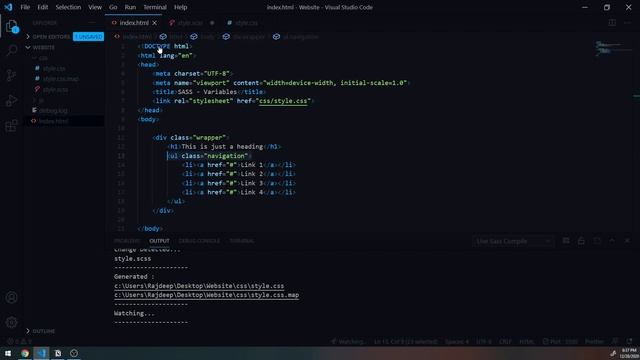Close the index.html editor tab
Image resolution: width=640 pixels, height=360 pixels.
coord(155,23)
